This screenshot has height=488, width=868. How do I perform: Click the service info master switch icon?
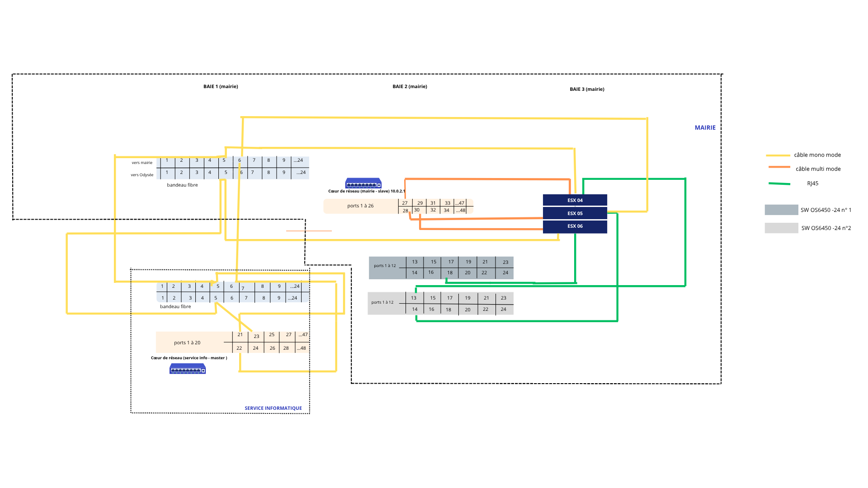tap(188, 369)
